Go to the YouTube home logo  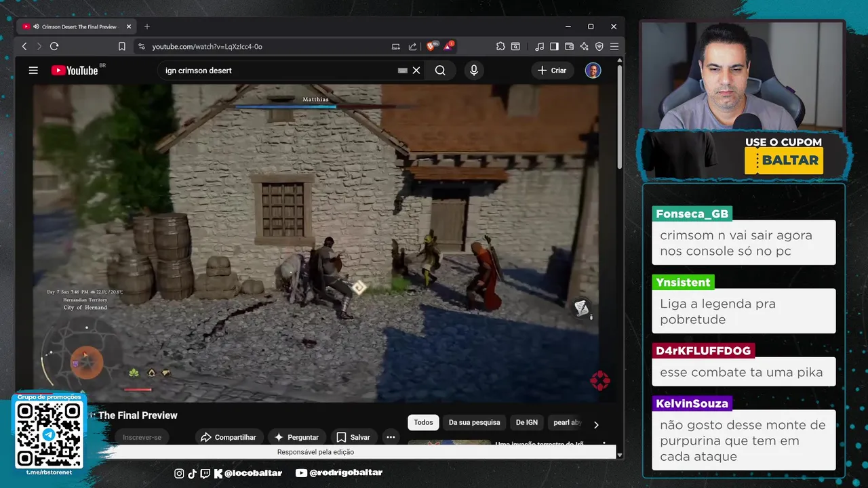75,70
